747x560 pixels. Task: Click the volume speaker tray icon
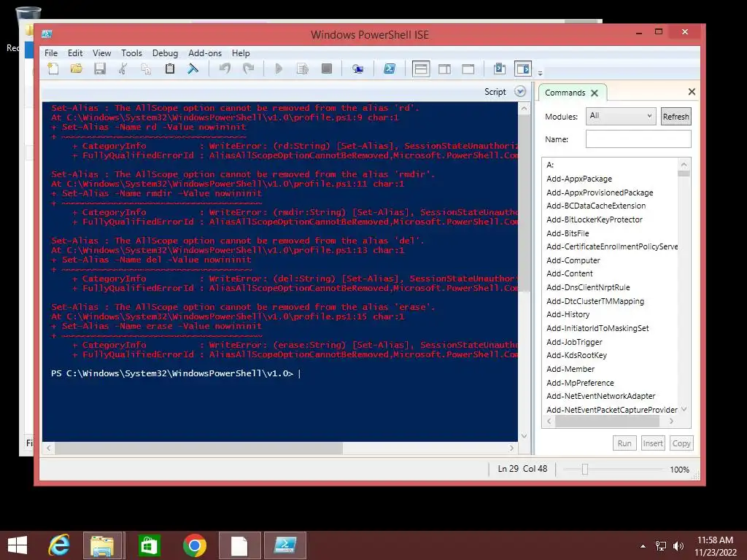coord(678,545)
